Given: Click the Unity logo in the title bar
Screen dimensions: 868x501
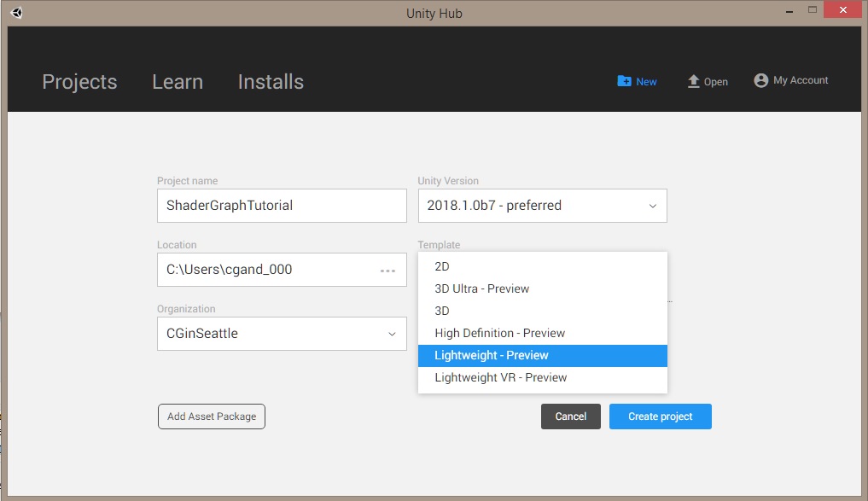Looking at the screenshot, I should 16,12.
